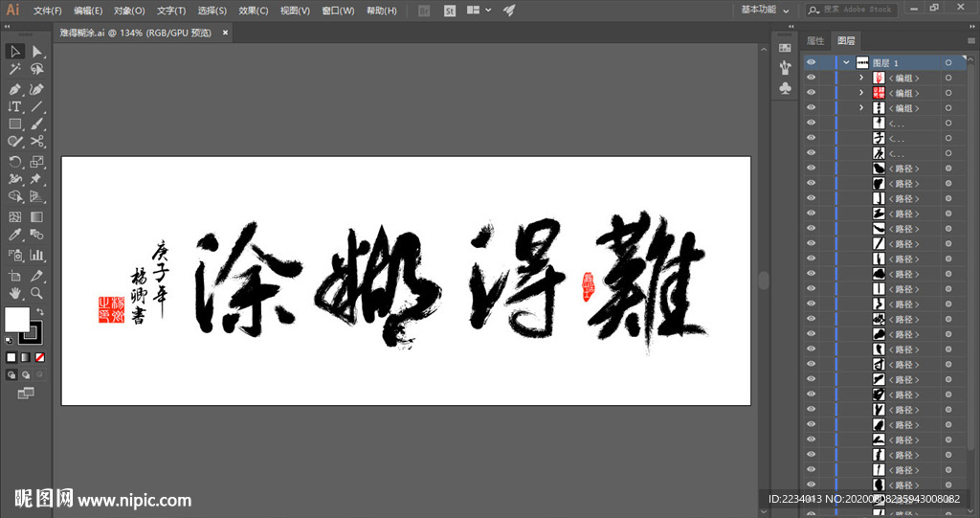The width and height of the screenshot is (980, 518).
Task: Select the Hand tool
Action: click(15, 293)
